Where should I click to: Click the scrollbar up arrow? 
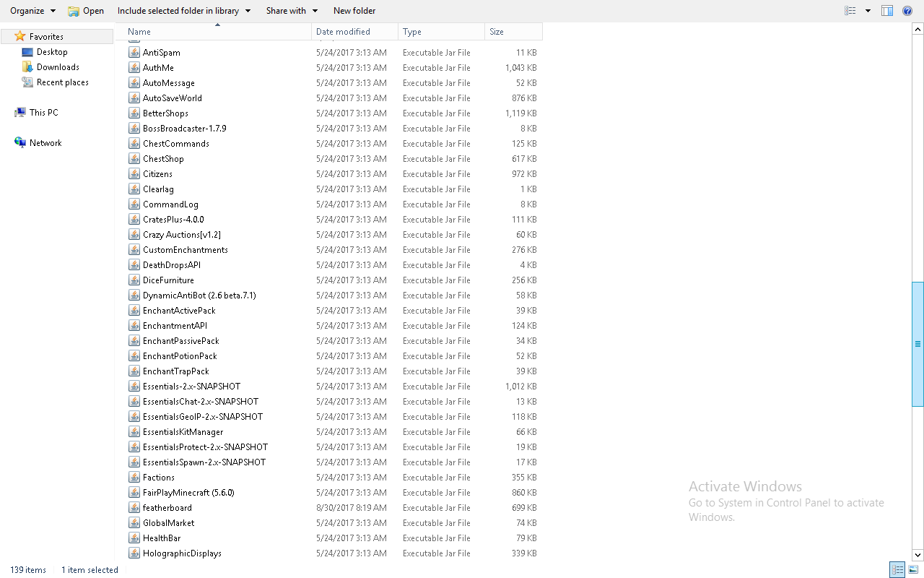tap(918, 30)
